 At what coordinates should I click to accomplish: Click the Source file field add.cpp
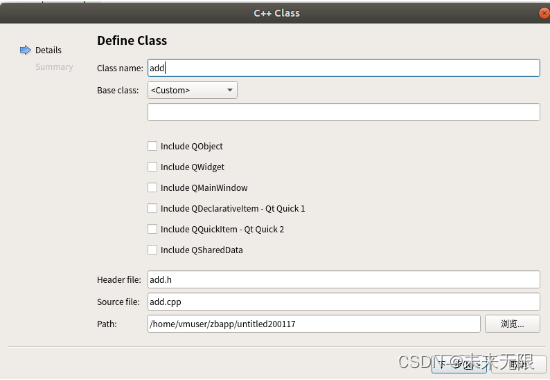(343, 302)
